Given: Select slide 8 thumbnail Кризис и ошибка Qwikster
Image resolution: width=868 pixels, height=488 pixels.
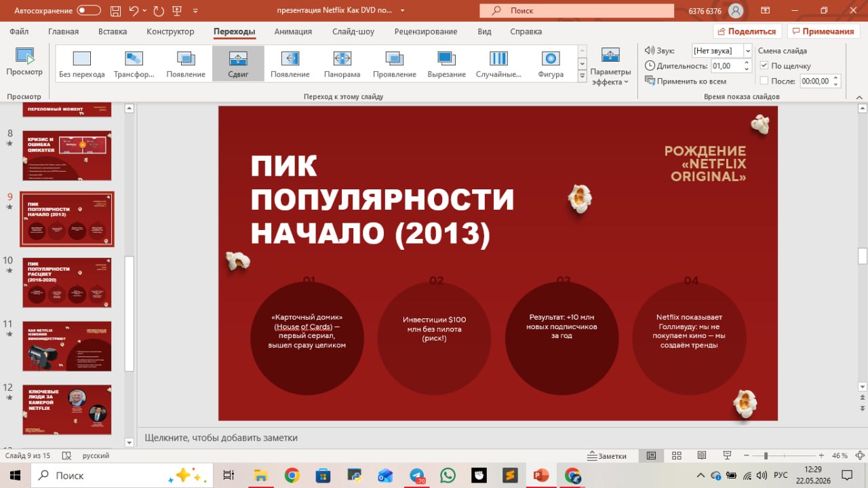Looking at the screenshot, I should point(67,155).
